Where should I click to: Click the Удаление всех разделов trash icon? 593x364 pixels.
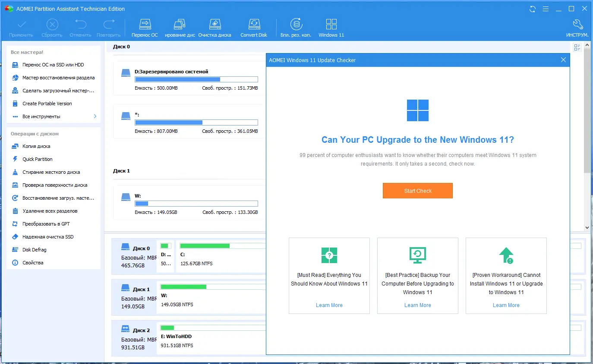(x=15, y=211)
